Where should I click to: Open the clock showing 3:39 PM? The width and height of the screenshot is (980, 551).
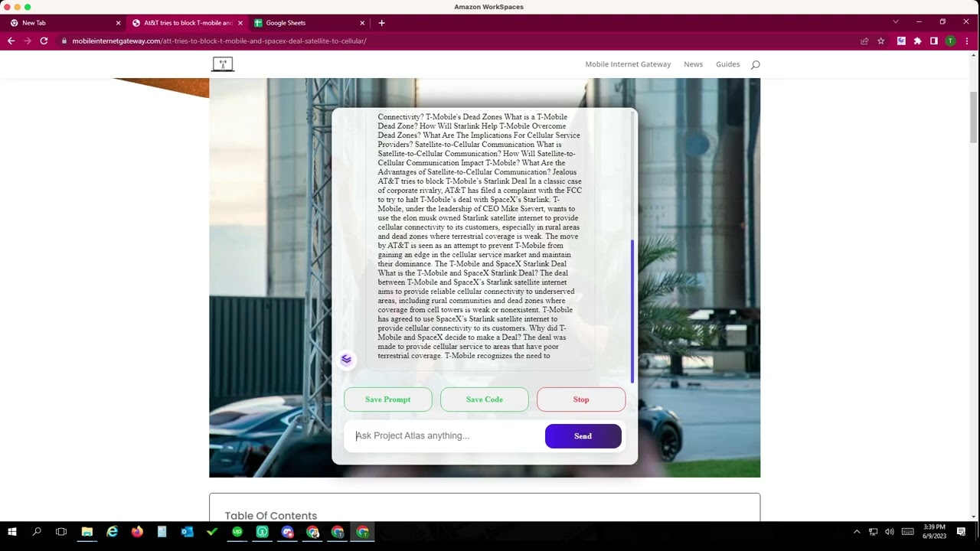[x=935, y=531]
